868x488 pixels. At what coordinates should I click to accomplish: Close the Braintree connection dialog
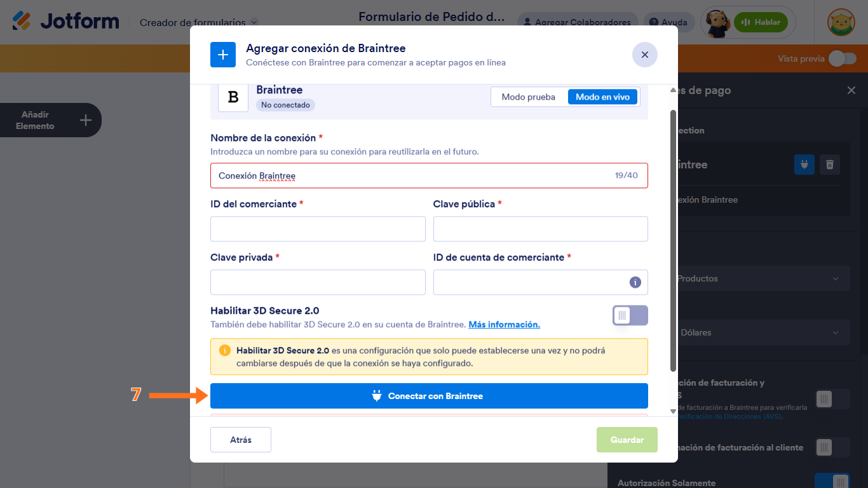point(645,55)
